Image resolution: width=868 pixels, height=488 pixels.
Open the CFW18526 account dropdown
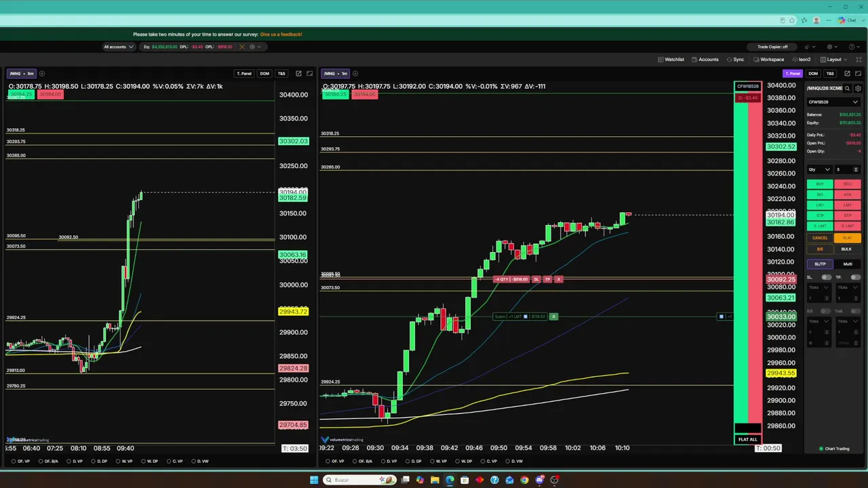(x=833, y=102)
